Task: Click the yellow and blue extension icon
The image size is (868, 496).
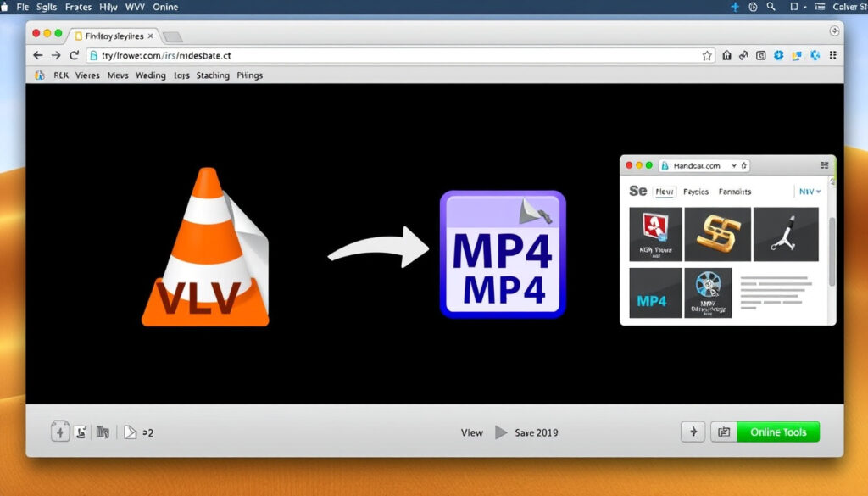Action: coord(797,55)
